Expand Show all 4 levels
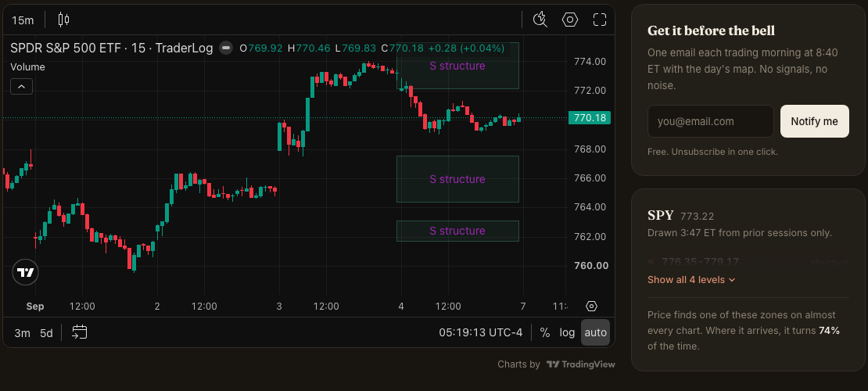Viewport: 868px width, 391px height. click(691, 280)
